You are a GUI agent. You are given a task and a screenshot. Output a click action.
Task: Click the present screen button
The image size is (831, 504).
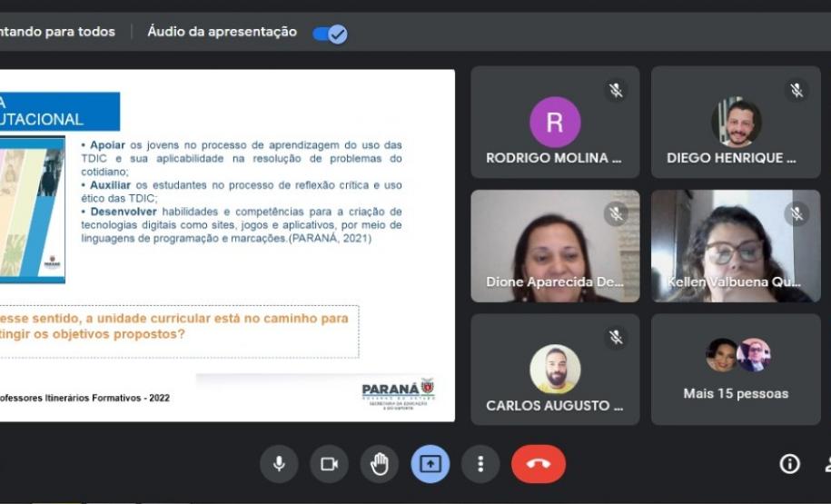(430, 464)
